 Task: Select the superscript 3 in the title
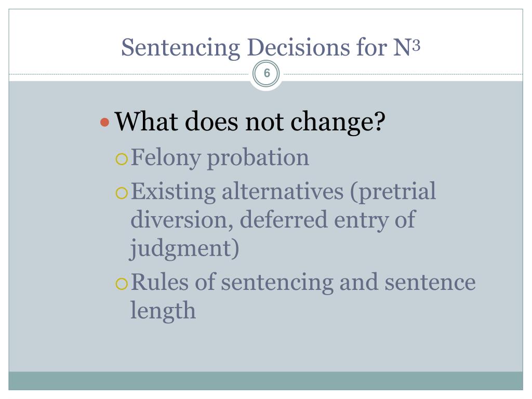pos(416,45)
